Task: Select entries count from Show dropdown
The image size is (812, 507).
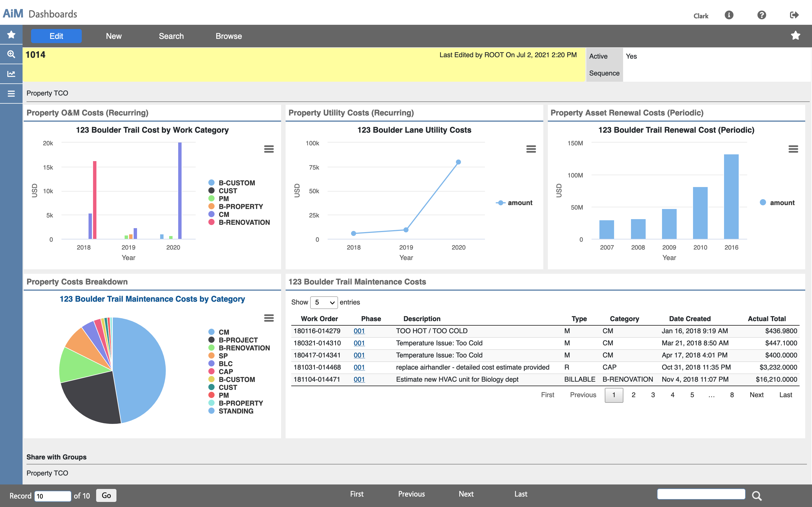Action: click(x=323, y=303)
